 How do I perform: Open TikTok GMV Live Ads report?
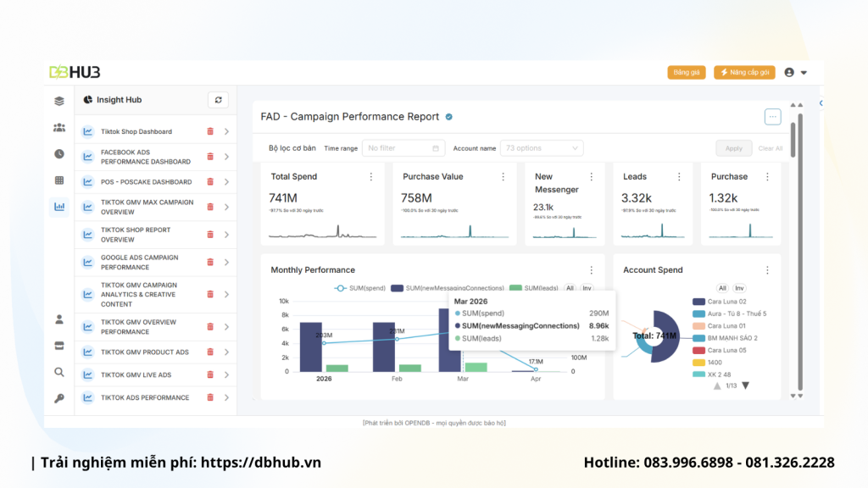tap(136, 374)
